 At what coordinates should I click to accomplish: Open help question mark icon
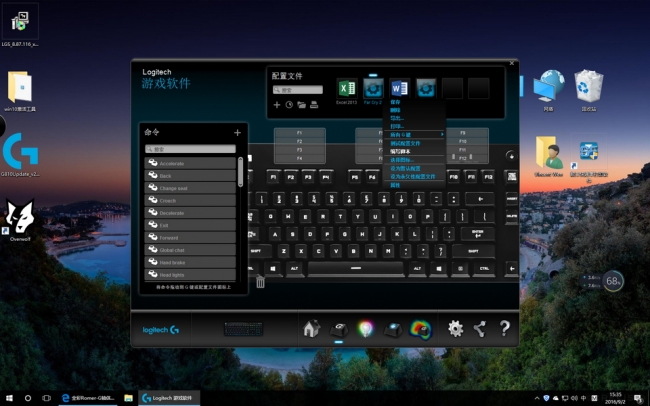504,328
